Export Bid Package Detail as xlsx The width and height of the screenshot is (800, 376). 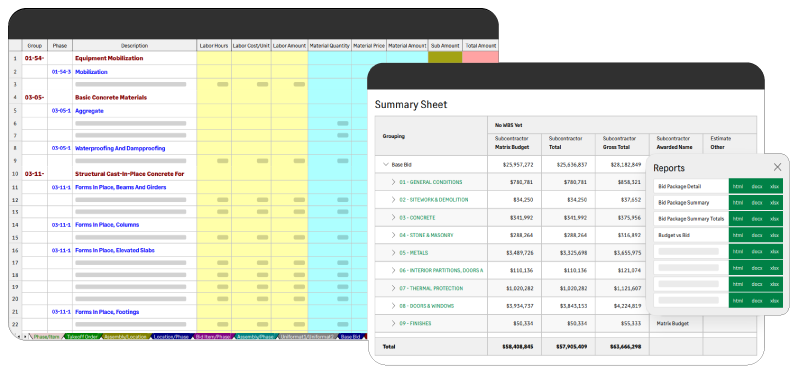[774, 187]
